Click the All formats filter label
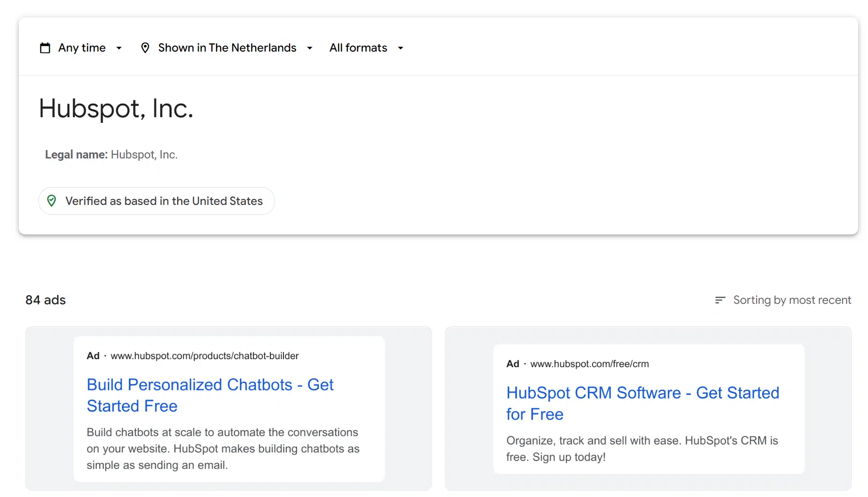The height and width of the screenshot is (497, 868). 358,48
